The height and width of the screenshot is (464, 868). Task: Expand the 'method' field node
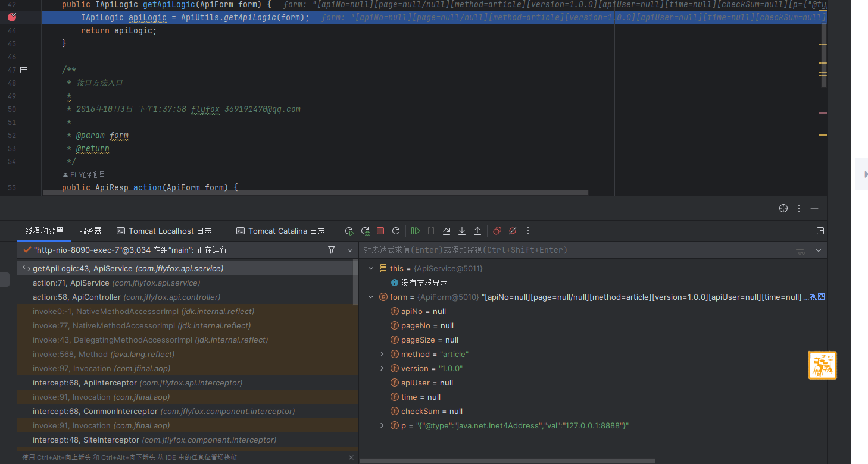point(382,355)
